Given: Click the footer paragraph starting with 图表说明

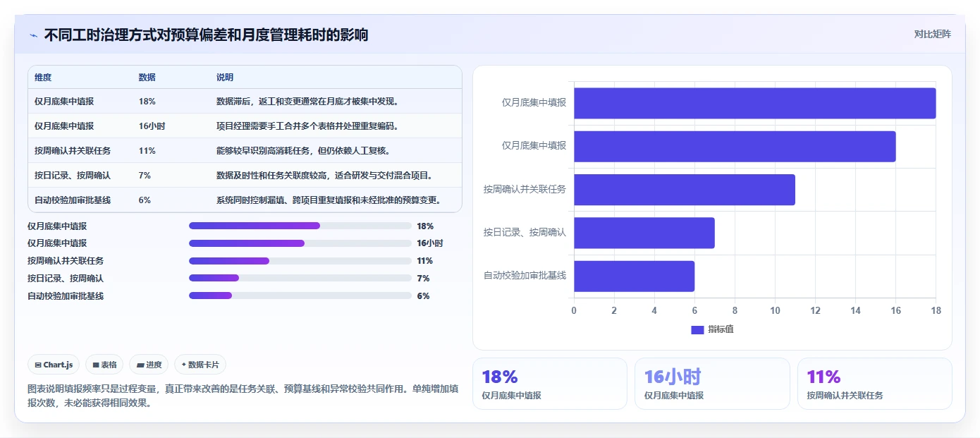Looking at the screenshot, I should (x=243, y=396).
